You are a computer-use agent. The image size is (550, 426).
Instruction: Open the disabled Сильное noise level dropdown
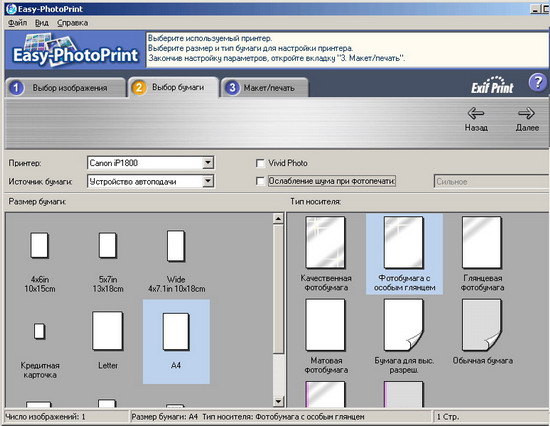491,182
